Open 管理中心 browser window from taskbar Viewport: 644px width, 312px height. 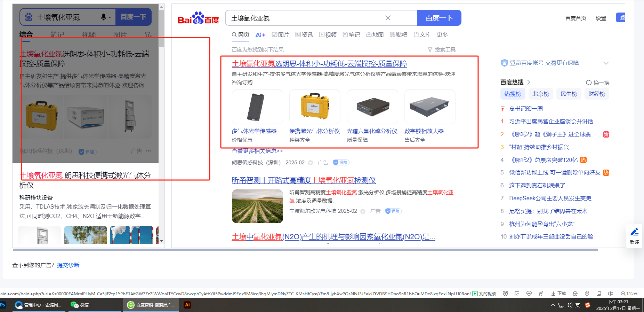tap(38, 305)
